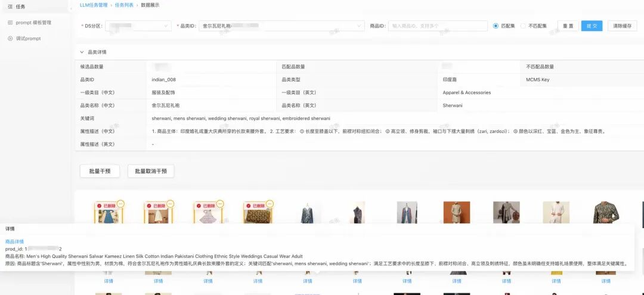Click the 批量取消干预 button
This screenshot has width=644, height=295.
click(x=151, y=171)
